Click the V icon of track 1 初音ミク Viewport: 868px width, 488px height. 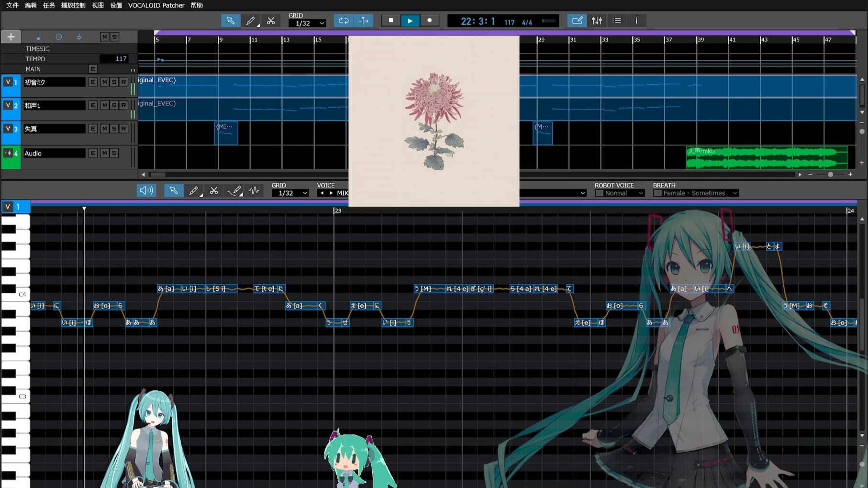click(8, 82)
